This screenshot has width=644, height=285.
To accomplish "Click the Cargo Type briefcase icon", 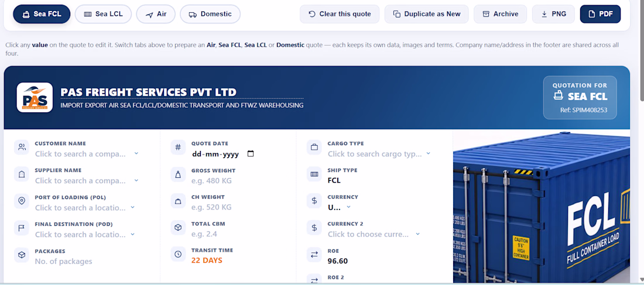I will 314,147.
